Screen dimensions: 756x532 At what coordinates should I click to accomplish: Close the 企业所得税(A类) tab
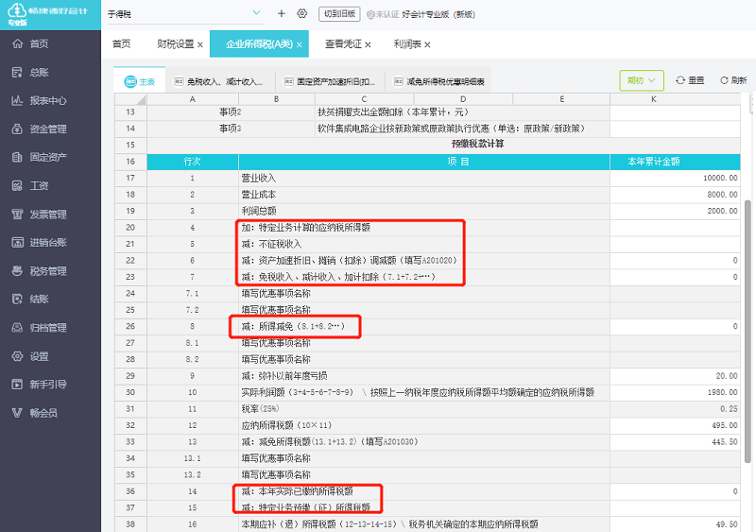coord(299,44)
